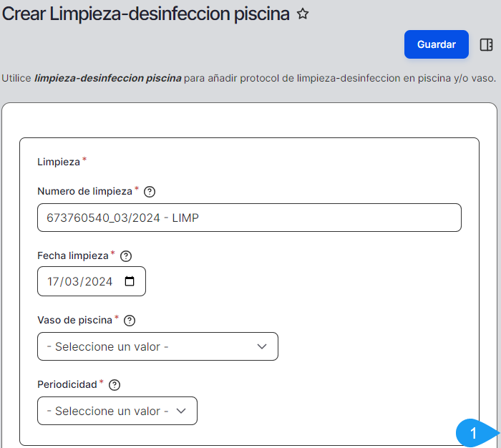Click the Vaso de piscina label text
Image resolution: width=501 pixels, height=448 pixels.
tap(74, 320)
